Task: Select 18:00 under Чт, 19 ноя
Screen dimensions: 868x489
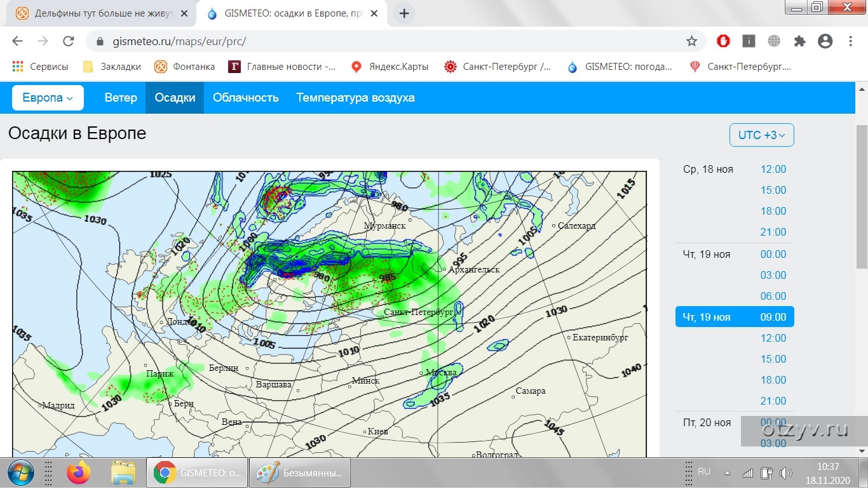Action: point(773,380)
